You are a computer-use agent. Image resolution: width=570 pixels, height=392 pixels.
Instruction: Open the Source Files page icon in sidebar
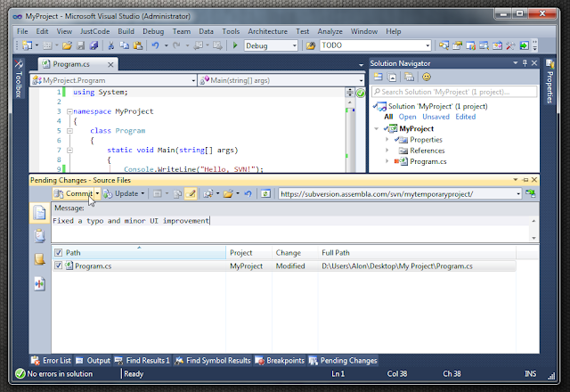coord(39,213)
